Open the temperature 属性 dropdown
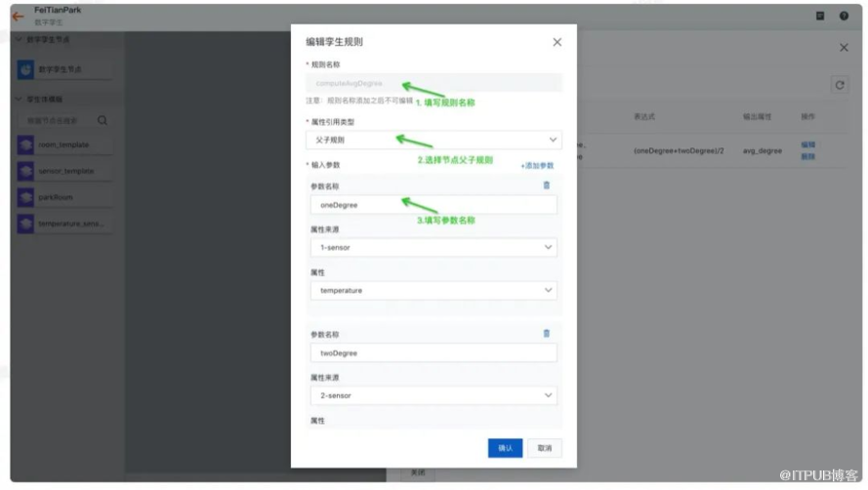The width and height of the screenshot is (868, 490). point(434,290)
